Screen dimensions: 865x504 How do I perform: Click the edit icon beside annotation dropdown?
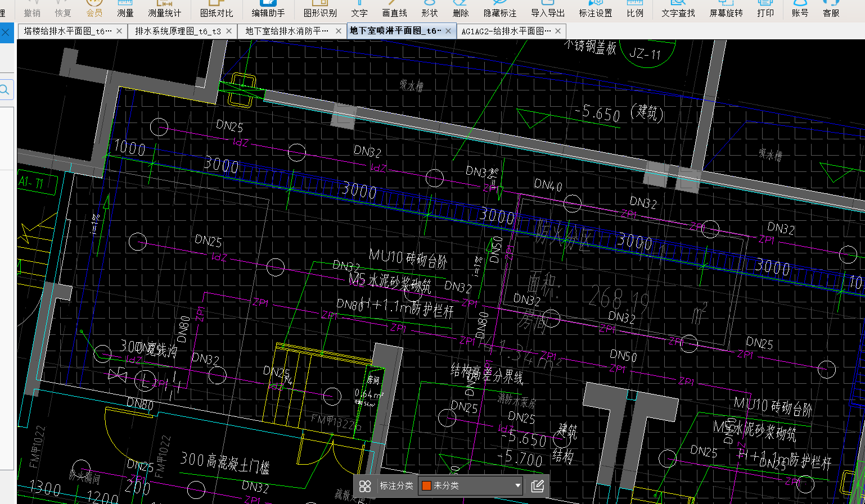click(537, 486)
